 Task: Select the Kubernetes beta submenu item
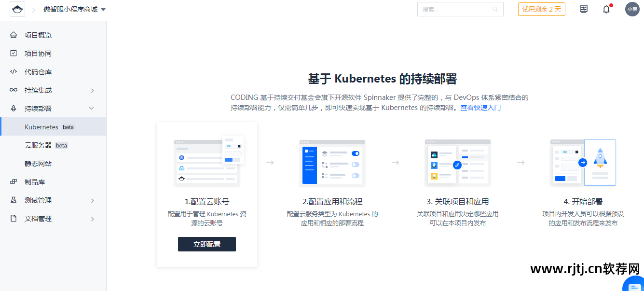[53, 127]
